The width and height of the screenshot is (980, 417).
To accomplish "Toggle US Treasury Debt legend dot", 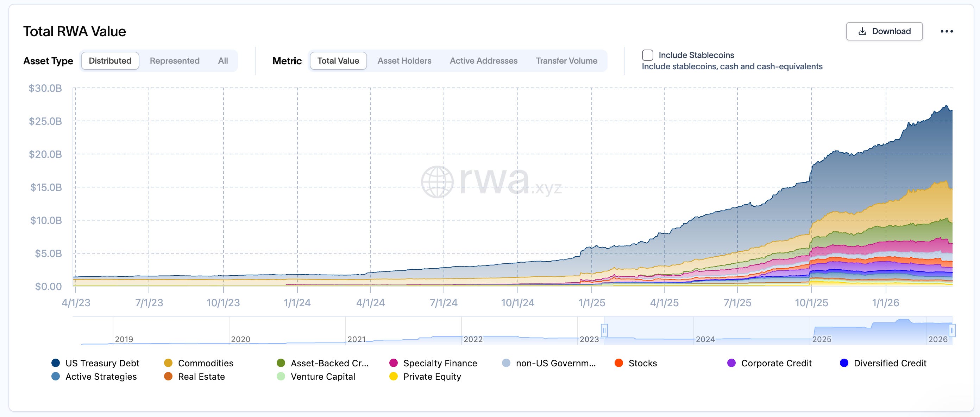I will tap(56, 363).
